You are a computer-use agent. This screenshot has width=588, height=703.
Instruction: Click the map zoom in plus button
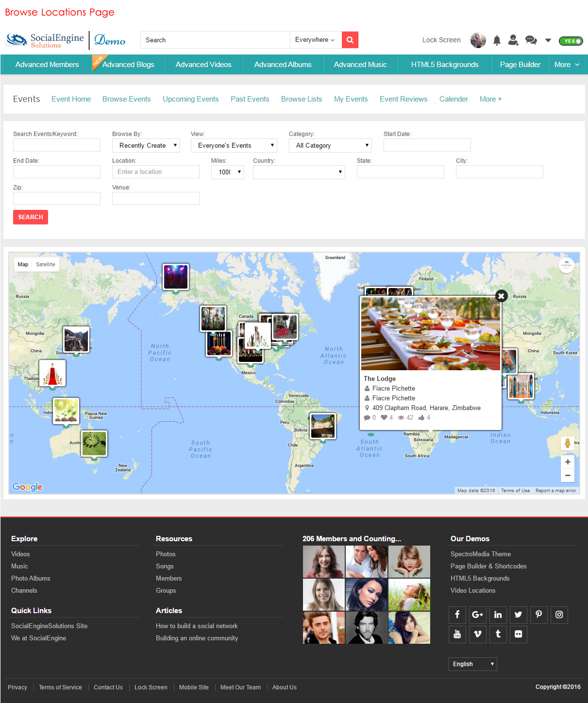pyautogui.click(x=568, y=462)
